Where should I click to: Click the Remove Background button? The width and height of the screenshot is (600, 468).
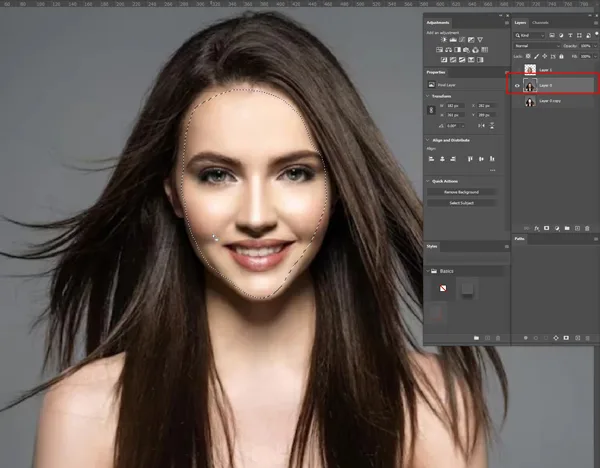[461, 192]
